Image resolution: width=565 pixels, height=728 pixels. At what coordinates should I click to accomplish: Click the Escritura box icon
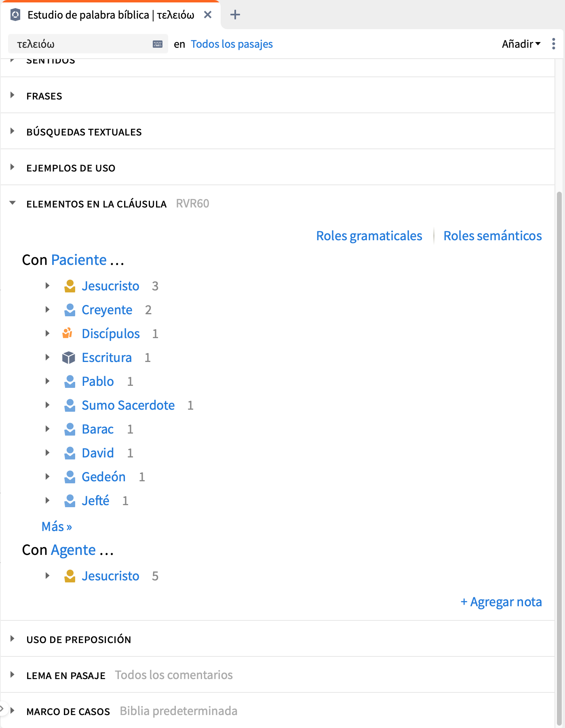(x=69, y=358)
